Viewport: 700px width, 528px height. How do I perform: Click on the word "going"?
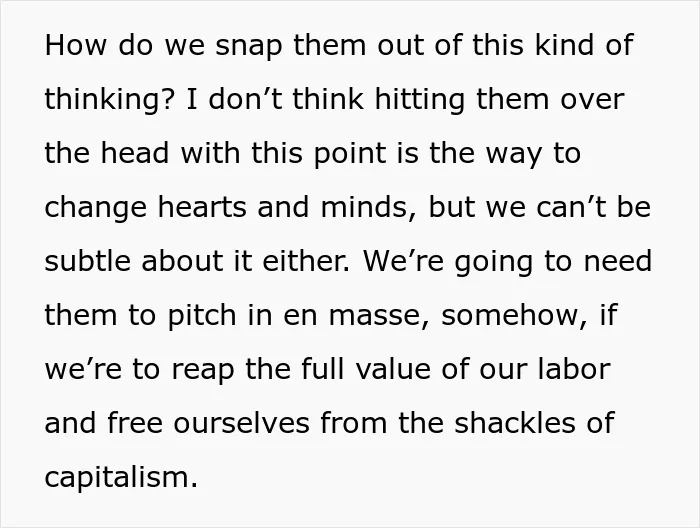(493, 262)
